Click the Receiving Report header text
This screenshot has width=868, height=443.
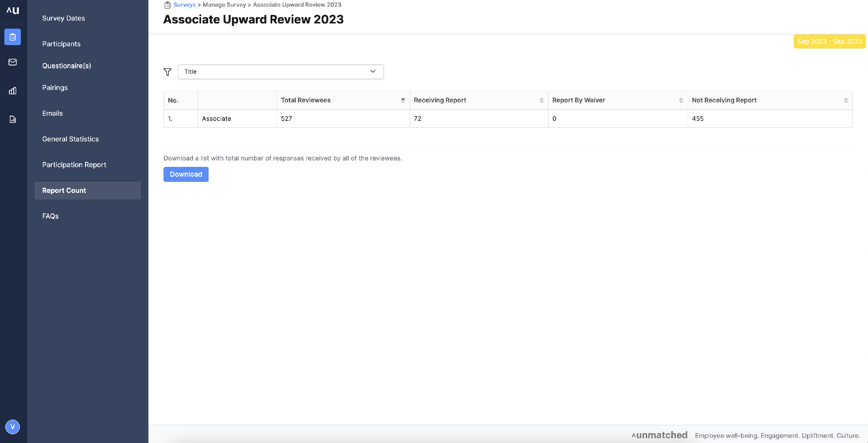coord(440,100)
